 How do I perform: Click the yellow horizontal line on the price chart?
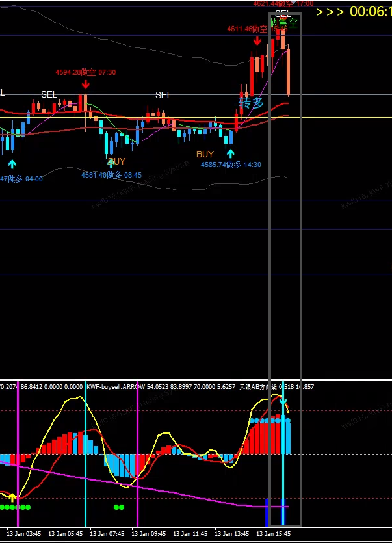point(196,118)
